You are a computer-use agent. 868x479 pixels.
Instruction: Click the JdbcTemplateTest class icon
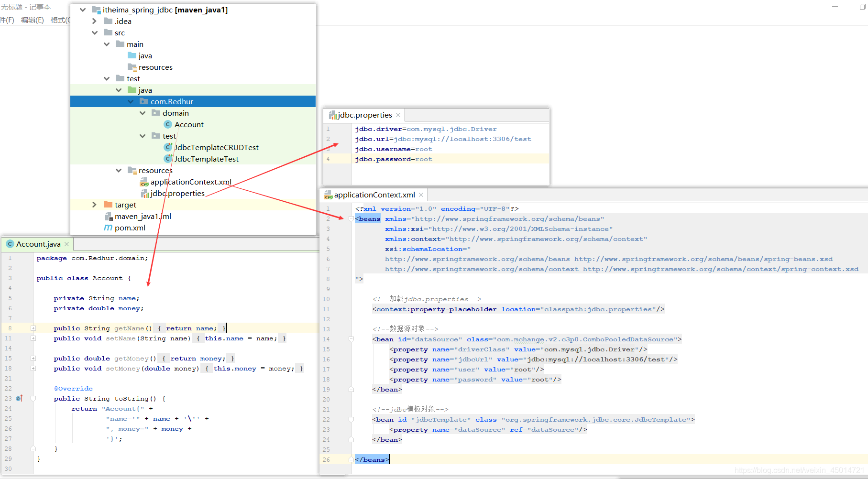click(x=168, y=159)
